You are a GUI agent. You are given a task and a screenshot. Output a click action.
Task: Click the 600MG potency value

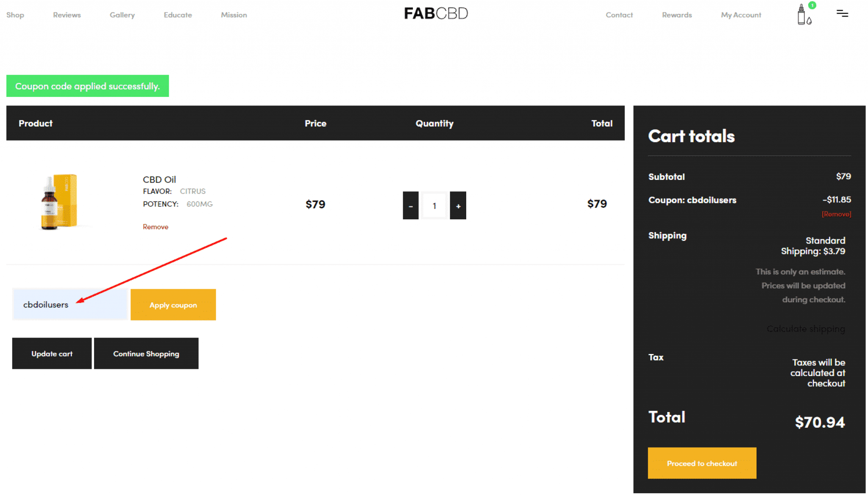200,204
